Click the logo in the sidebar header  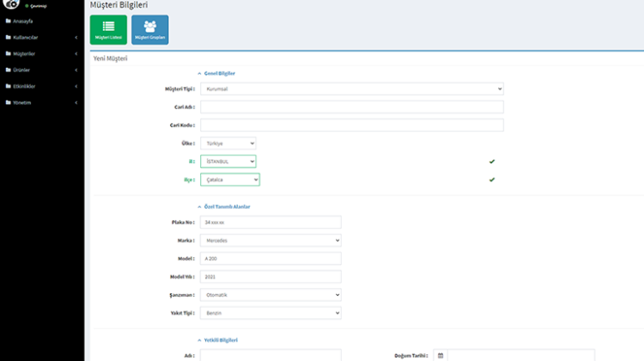[x=10, y=4]
